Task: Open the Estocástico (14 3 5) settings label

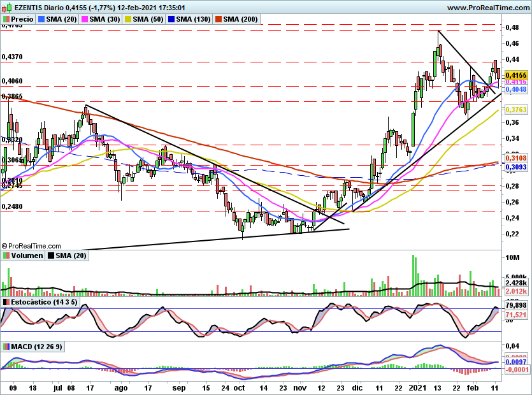Action: click(x=43, y=301)
